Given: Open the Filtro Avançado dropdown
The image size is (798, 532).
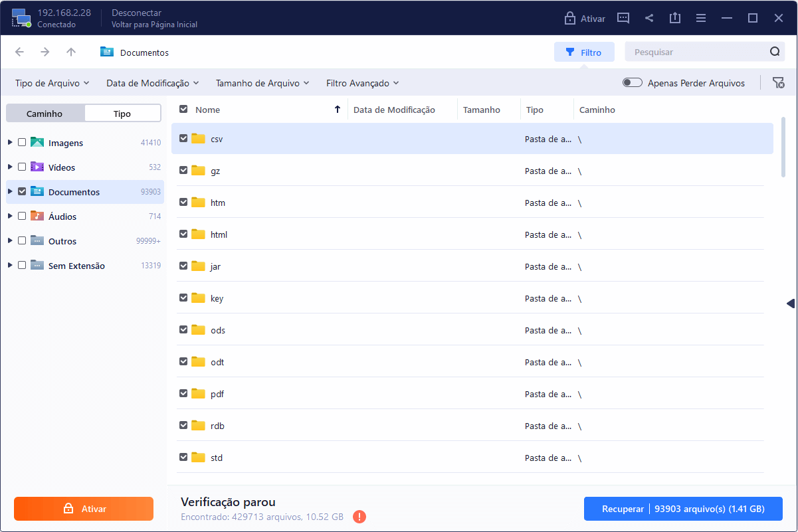Looking at the screenshot, I should tap(363, 83).
